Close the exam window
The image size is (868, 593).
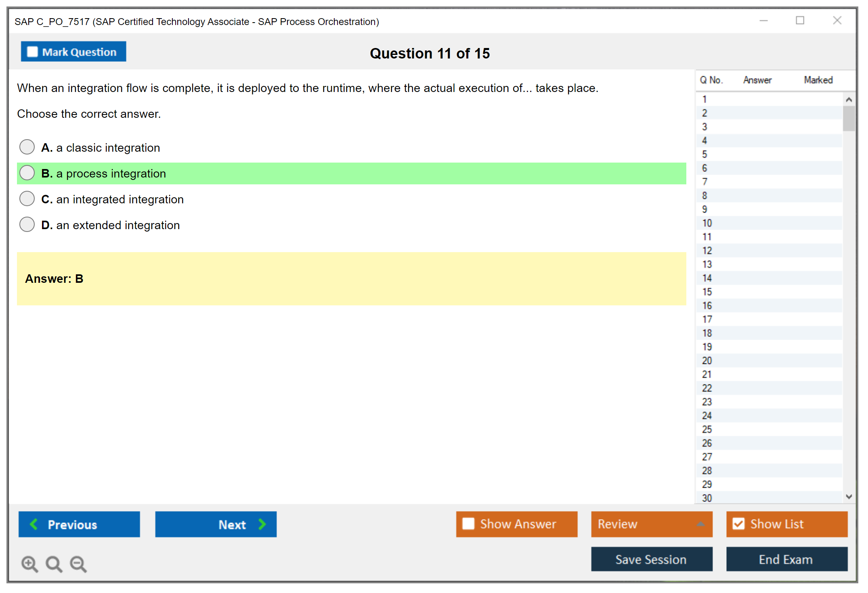click(x=837, y=21)
